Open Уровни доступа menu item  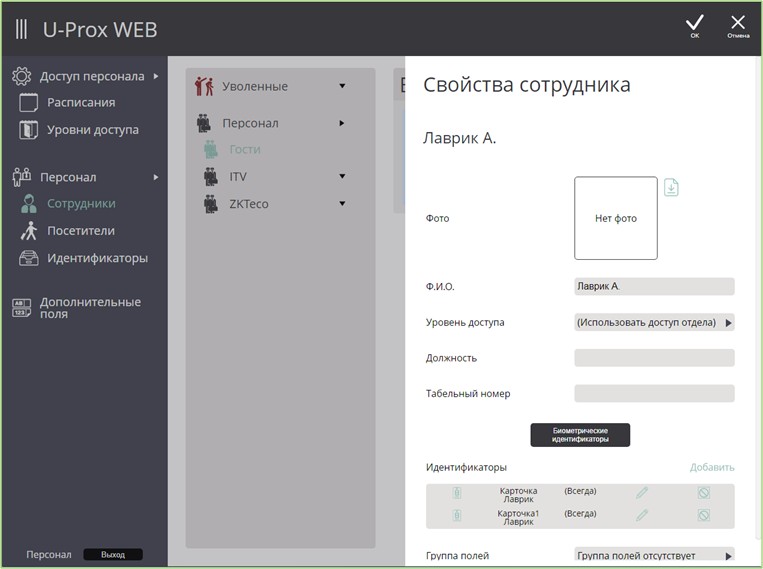coord(92,130)
